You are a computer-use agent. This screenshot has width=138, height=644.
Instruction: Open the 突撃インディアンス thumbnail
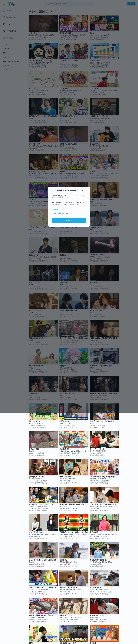[74, 606]
